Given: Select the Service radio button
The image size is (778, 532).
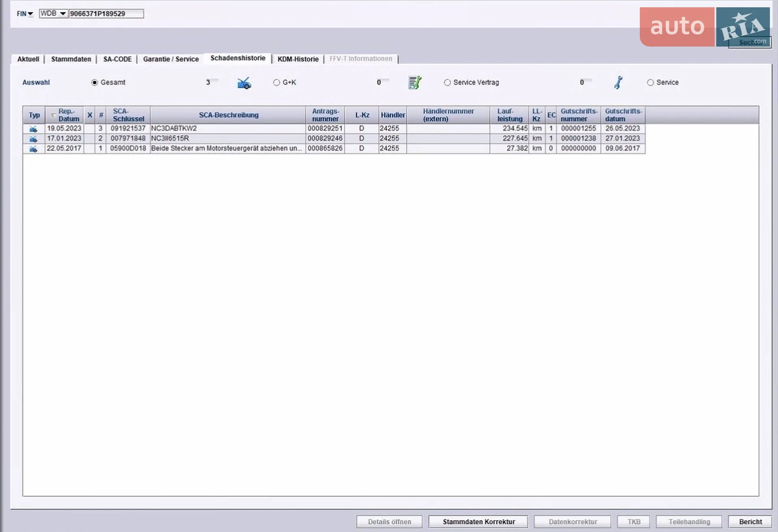Looking at the screenshot, I should (x=650, y=83).
